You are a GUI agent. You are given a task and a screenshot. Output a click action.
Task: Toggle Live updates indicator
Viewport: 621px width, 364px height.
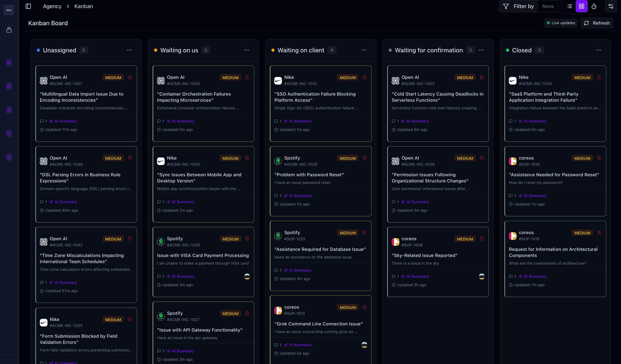561,23
